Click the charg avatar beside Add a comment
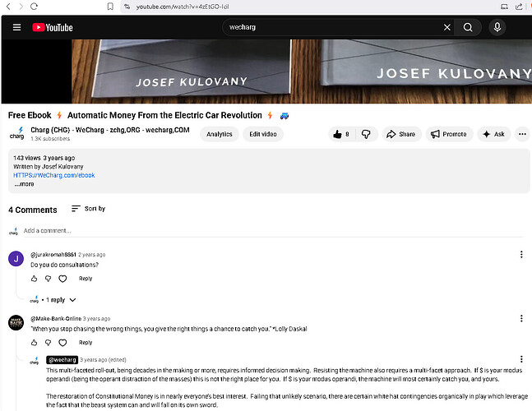 tap(14, 231)
